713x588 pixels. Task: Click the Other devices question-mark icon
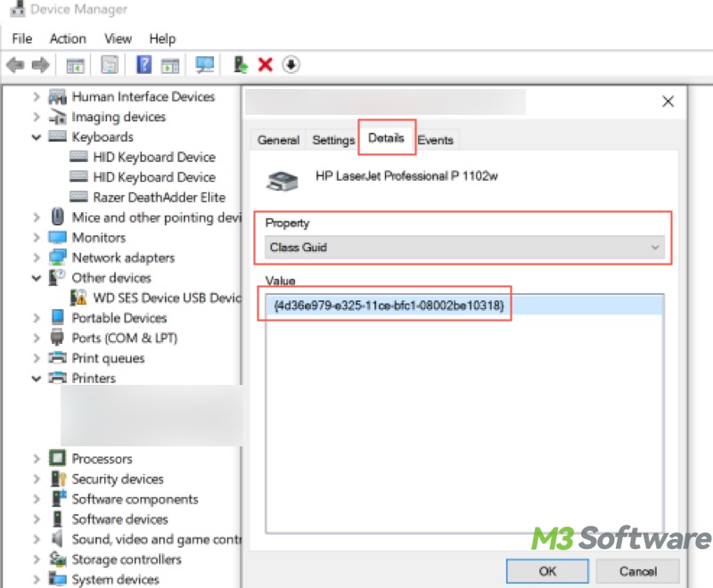coord(57,278)
